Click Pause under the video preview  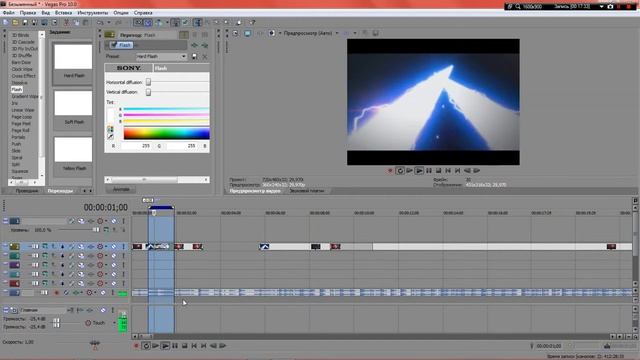pos(429,171)
